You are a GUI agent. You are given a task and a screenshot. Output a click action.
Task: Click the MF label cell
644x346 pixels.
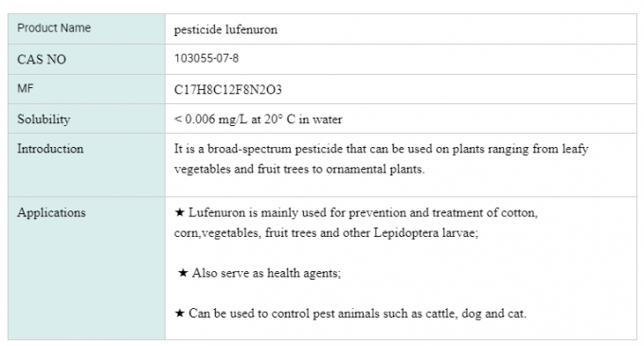point(87,89)
